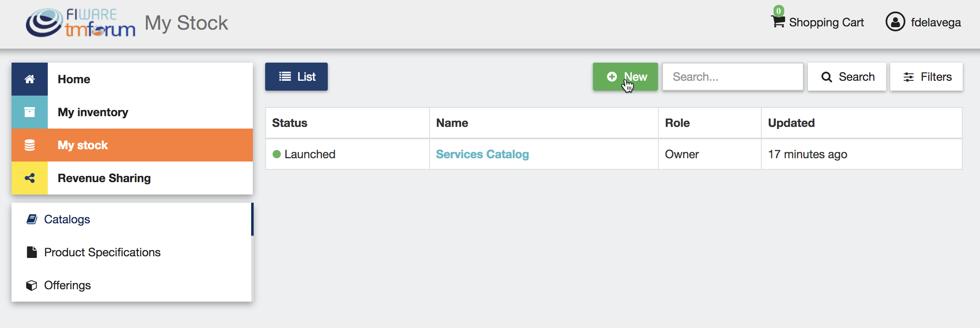Viewport: 980px width, 328px height.
Task: Click the FIWARE tmforum logo
Action: pos(80,23)
